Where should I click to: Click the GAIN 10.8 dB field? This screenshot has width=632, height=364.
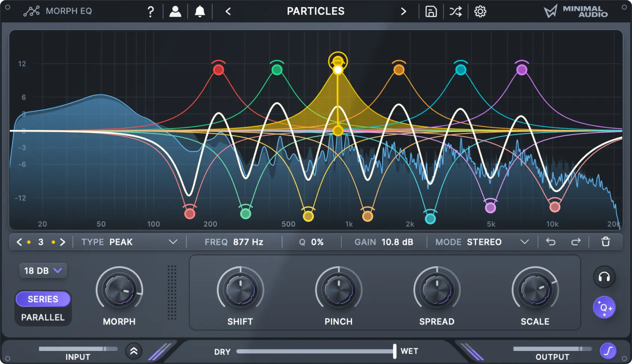[x=384, y=242]
